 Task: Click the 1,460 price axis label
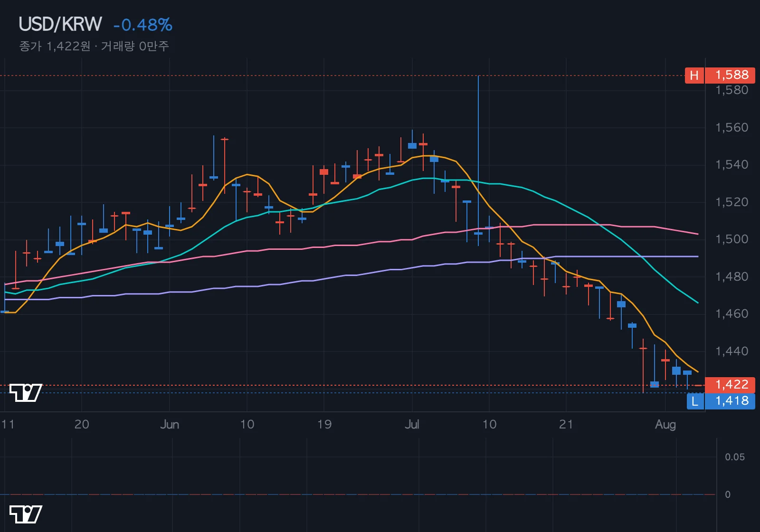(x=731, y=313)
